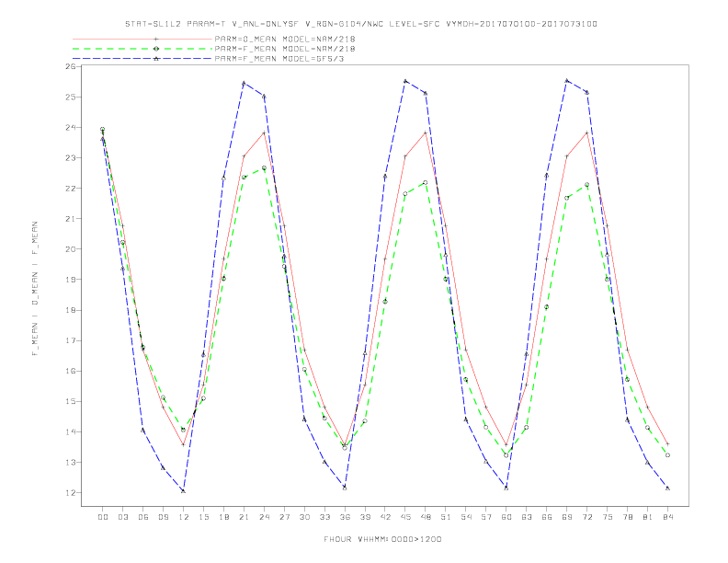
Task: Click x-axis forecast hour label 48
Action: (426, 517)
